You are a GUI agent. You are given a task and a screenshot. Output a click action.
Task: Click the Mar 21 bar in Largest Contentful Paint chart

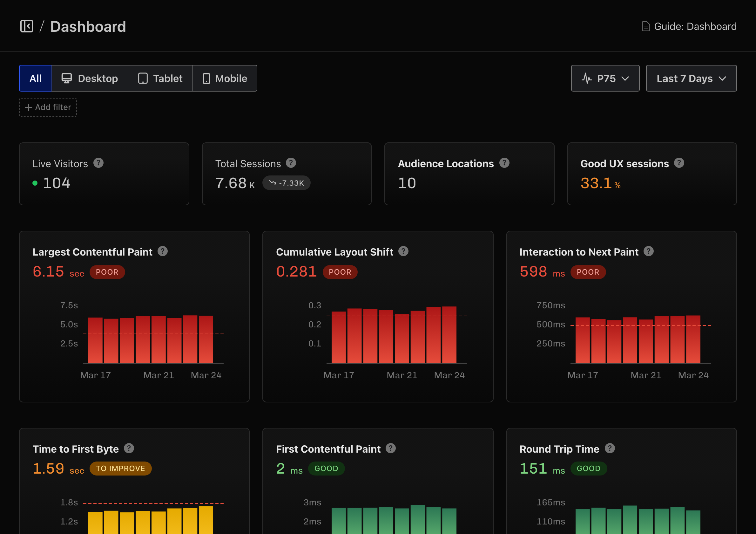click(x=159, y=339)
